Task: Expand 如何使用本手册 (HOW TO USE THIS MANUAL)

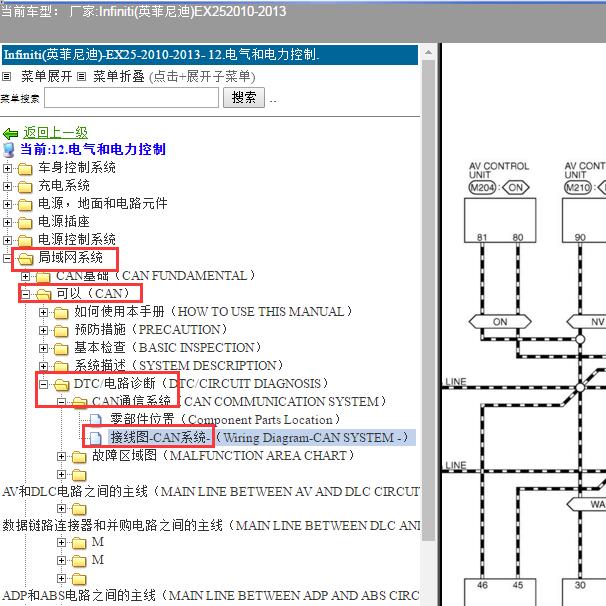Action: pos(43,312)
